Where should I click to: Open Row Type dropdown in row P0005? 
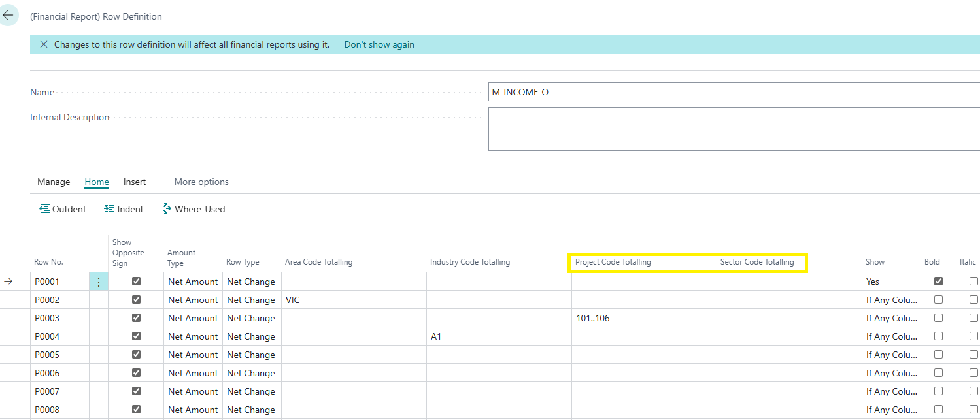251,355
